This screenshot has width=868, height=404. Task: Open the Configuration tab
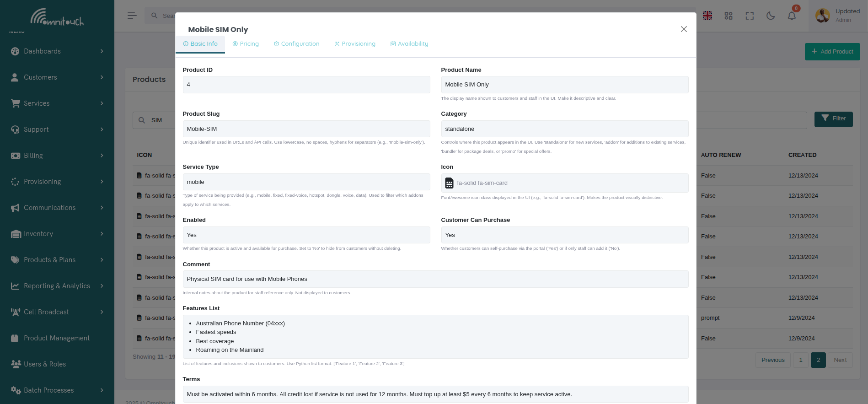click(296, 44)
